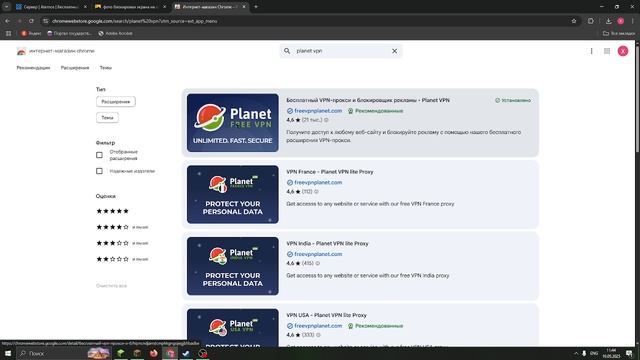This screenshot has height=360, width=640.
Task: Open the Steam taskbar icon
Action: 186,353
